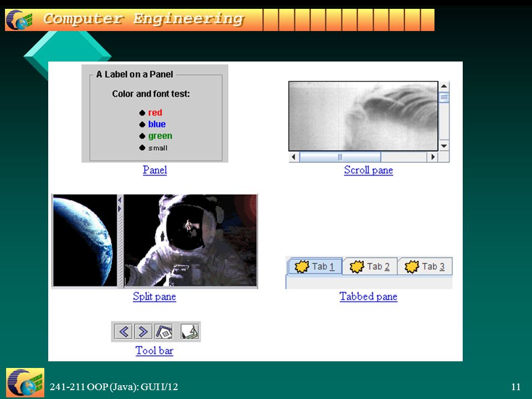
Task: Click the grayscale image in the scroll pane
Action: tap(363, 116)
